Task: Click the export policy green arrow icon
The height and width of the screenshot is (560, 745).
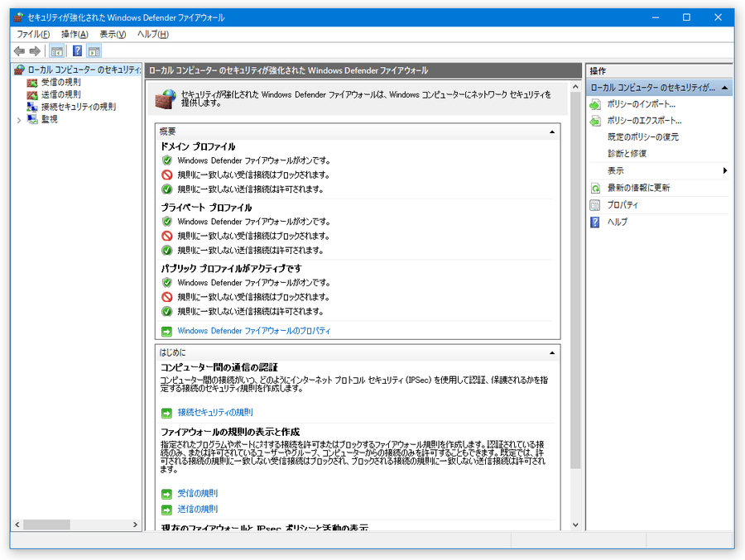Action: [x=595, y=121]
